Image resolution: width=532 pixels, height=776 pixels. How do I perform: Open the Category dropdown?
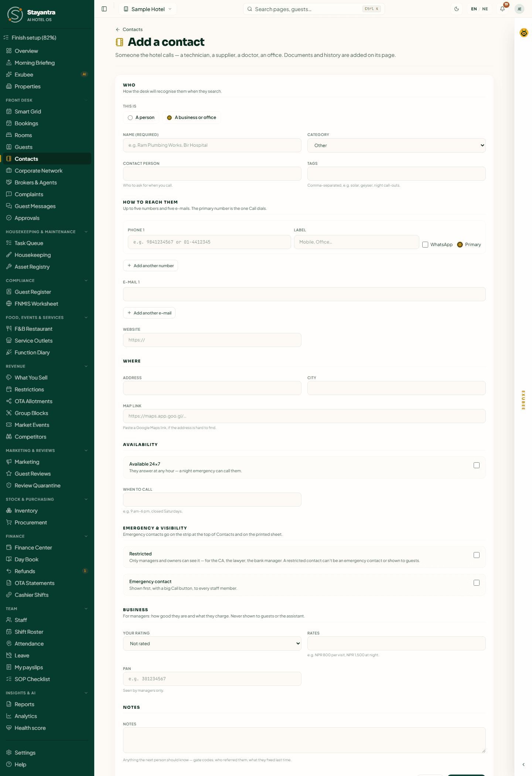396,146
